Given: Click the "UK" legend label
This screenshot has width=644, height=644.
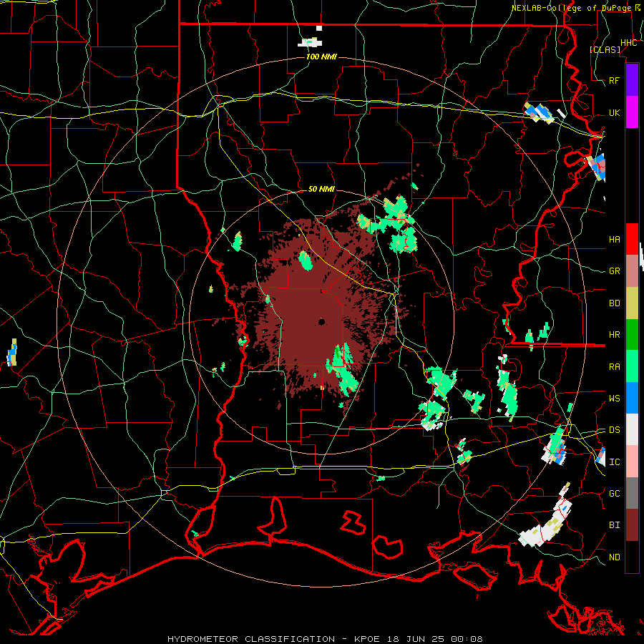Looking at the screenshot, I should (x=615, y=112).
